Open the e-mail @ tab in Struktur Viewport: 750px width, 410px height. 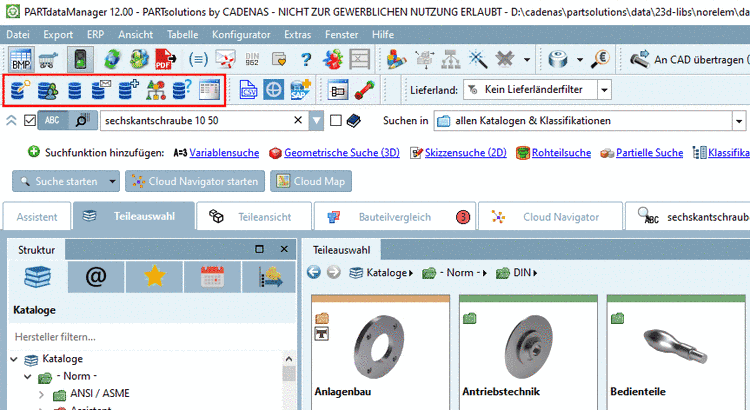[x=96, y=277]
